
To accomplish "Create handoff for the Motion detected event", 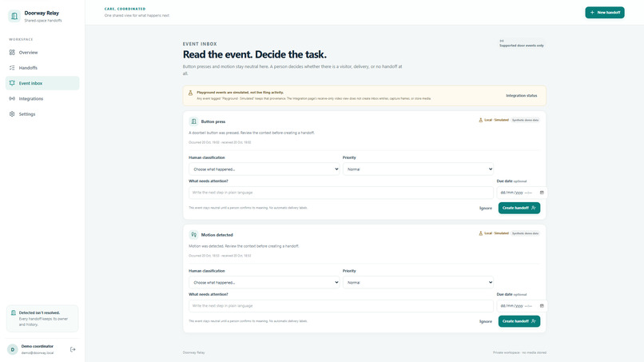I will point(519,322).
